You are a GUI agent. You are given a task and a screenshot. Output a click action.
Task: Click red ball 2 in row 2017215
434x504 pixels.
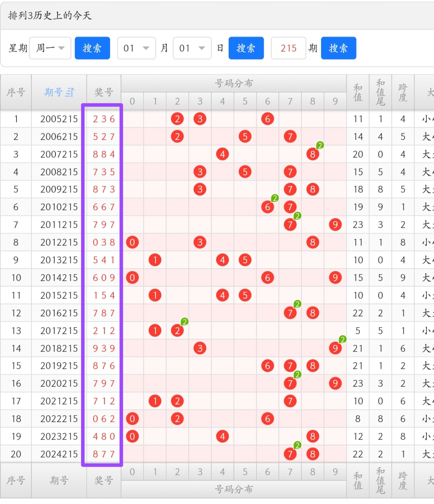pyautogui.click(x=177, y=331)
